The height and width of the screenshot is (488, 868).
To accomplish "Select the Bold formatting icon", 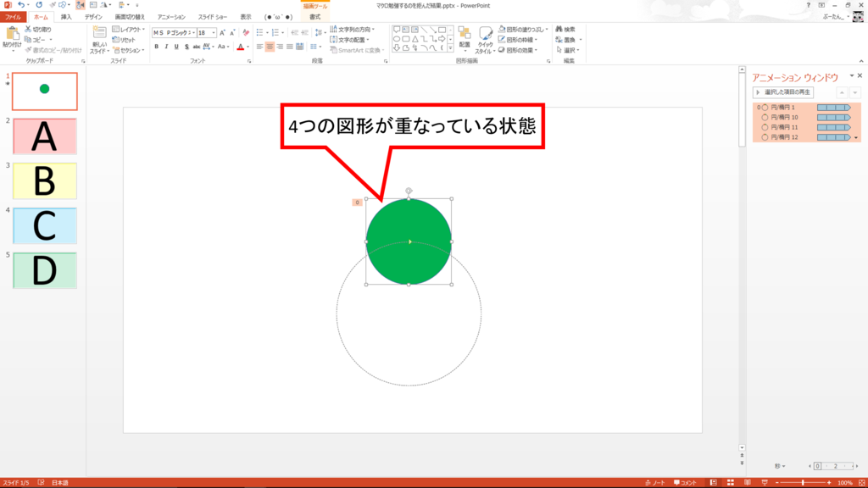I will (156, 47).
